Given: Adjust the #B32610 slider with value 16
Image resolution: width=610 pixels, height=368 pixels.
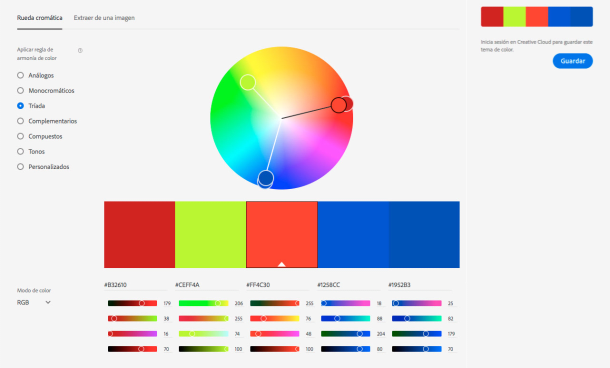Looking at the screenshot, I should tap(132, 334).
